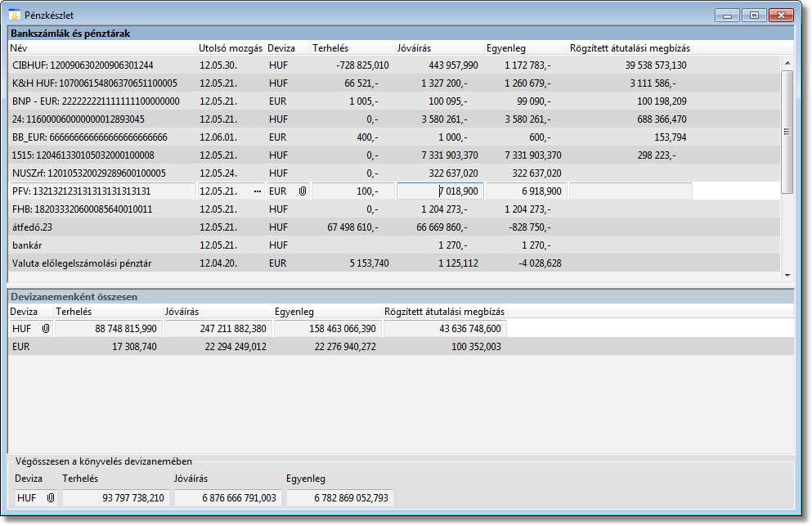This screenshot has width=812, height=526.
Task: Click the paperclip icon in the grand total Deviza field
Action: 51,497
